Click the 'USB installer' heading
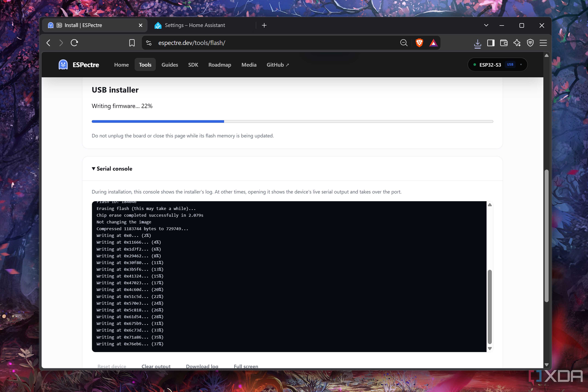 [x=115, y=90]
